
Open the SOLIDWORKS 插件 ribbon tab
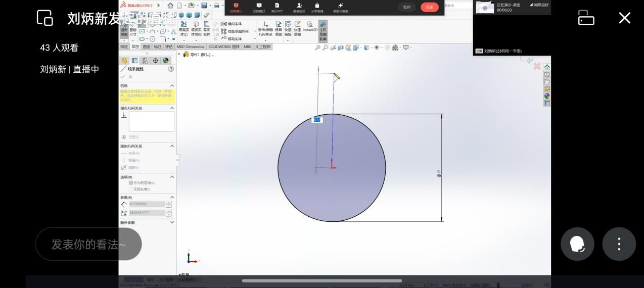click(224, 46)
